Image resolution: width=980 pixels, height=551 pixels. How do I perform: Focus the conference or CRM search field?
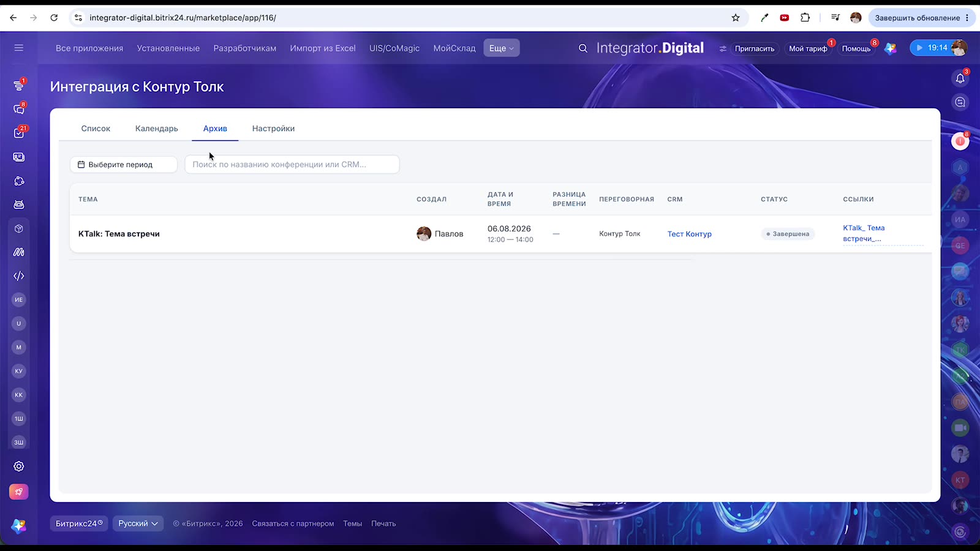tap(292, 165)
